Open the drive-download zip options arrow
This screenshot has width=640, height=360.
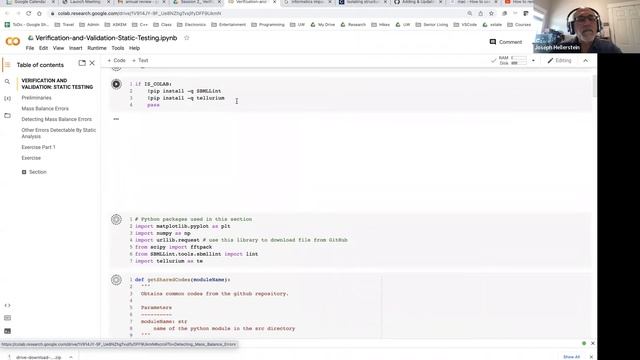(71, 357)
